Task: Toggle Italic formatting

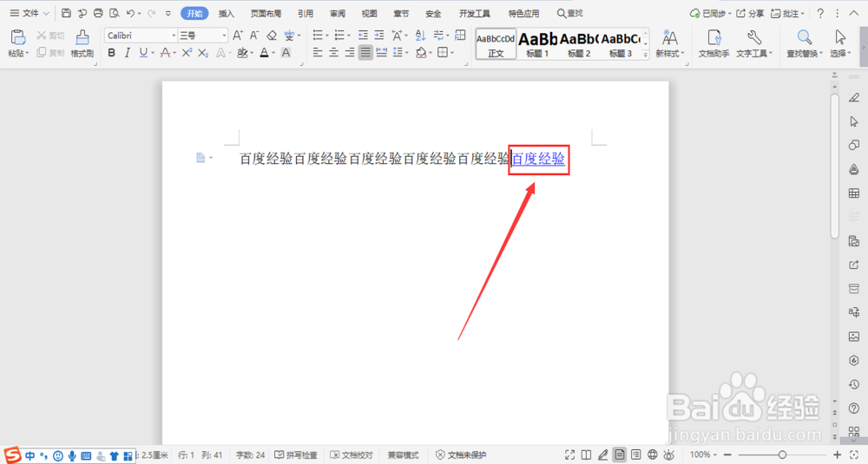Action: pyautogui.click(x=128, y=53)
